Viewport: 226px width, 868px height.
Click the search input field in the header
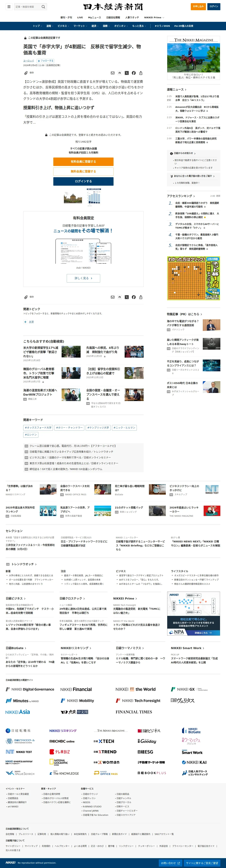tap(27, 7)
